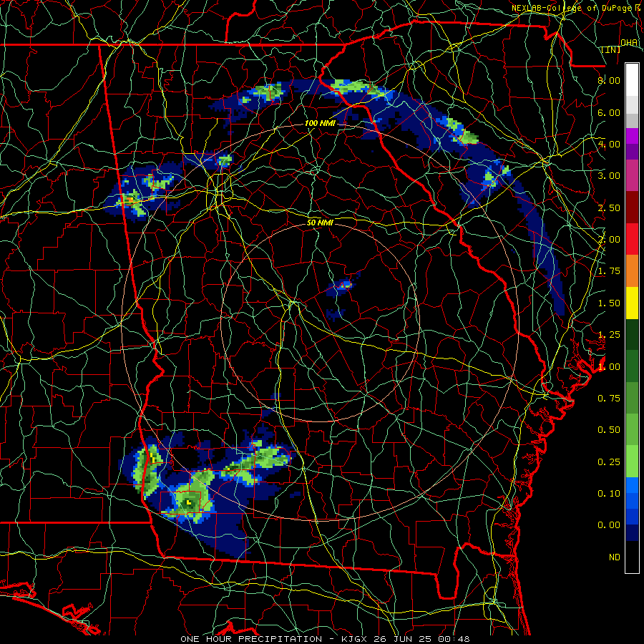Click the '0.75' legend value
Screen dimensions: 644x644
pos(609,399)
